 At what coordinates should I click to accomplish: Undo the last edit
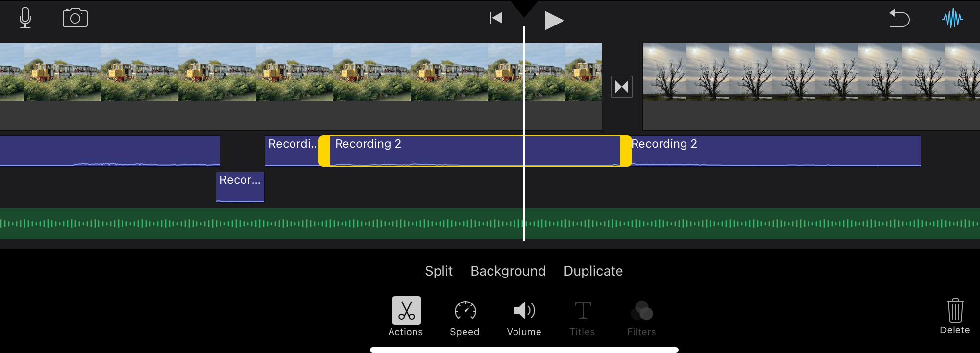pyautogui.click(x=900, y=18)
